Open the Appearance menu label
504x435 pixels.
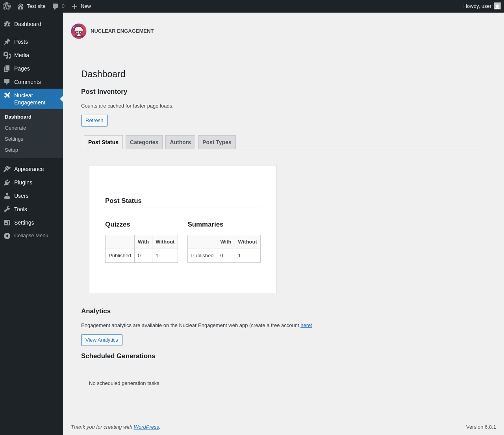tap(29, 169)
